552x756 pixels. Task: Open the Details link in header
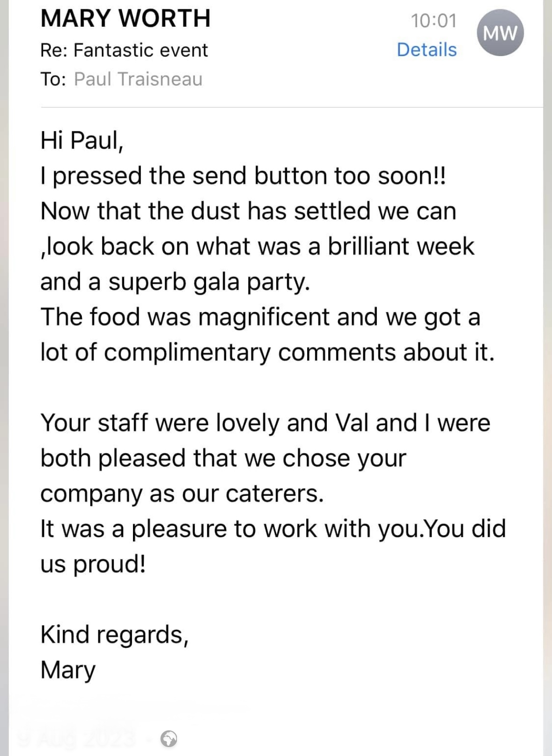click(x=427, y=50)
